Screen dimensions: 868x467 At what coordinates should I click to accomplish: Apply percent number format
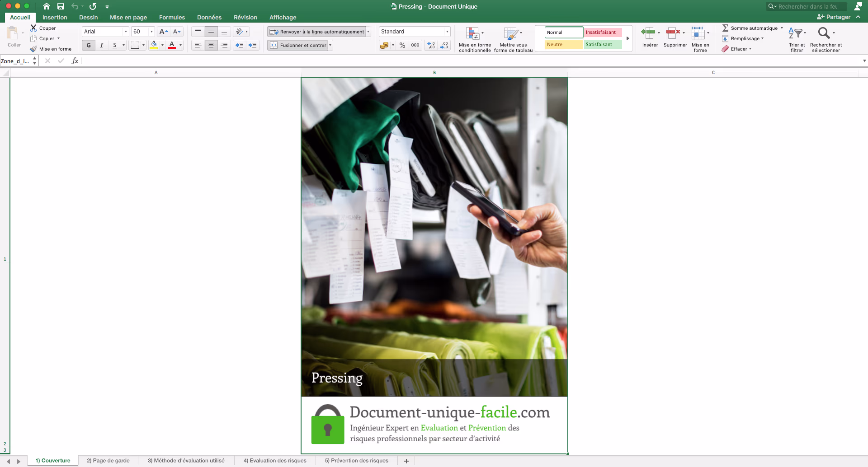pos(402,45)
